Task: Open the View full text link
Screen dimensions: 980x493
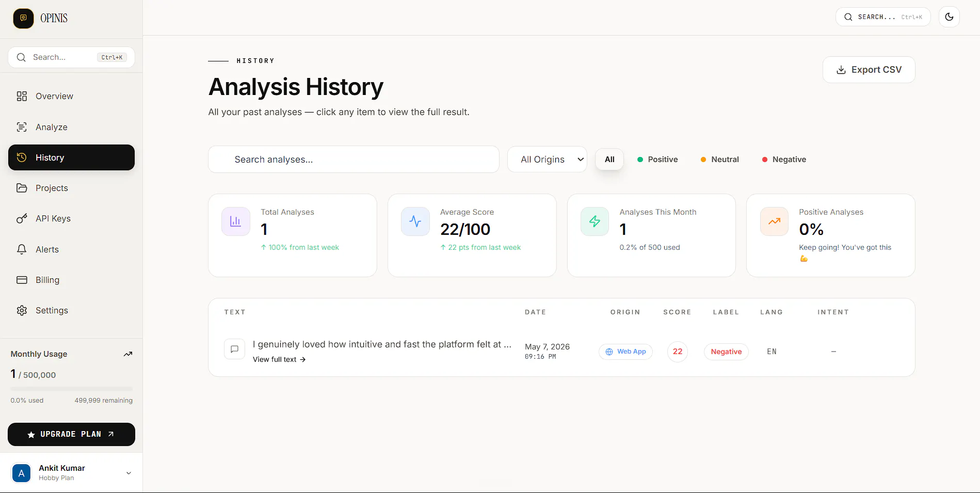Action: (x=279, y=359)
